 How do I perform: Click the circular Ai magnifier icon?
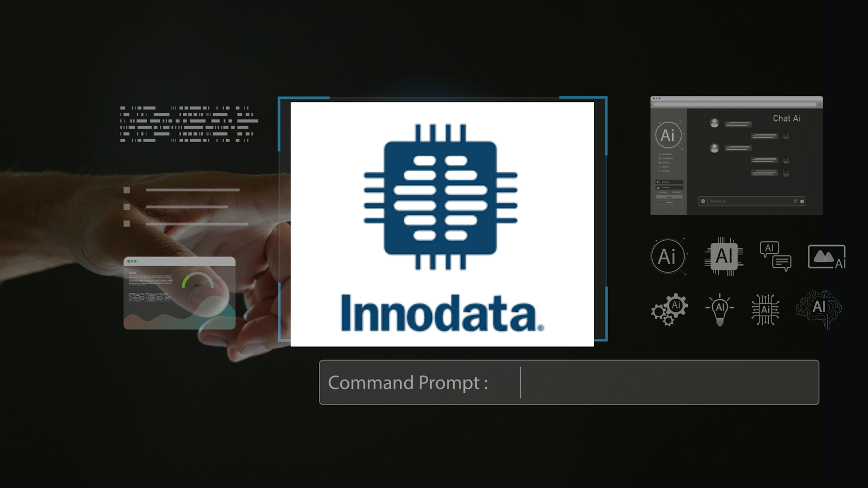668,256
